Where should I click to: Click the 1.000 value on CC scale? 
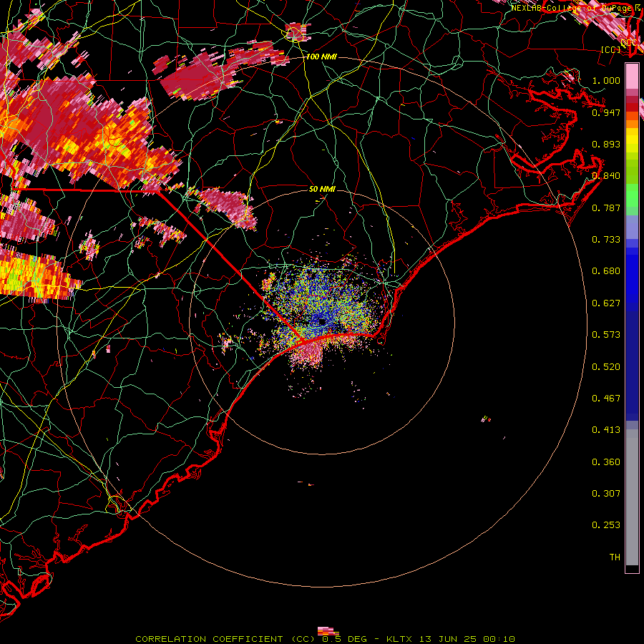coord(606,80)
